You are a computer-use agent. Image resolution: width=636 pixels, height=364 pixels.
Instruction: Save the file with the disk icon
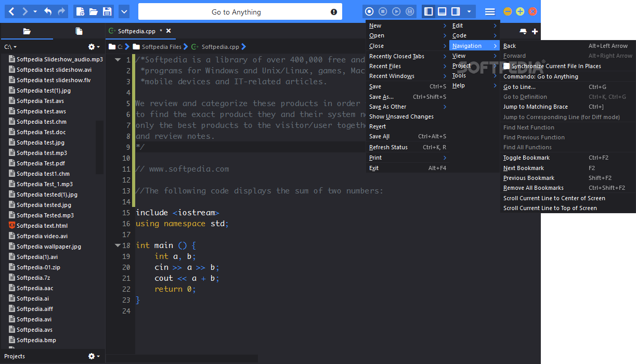coord(107,11)
